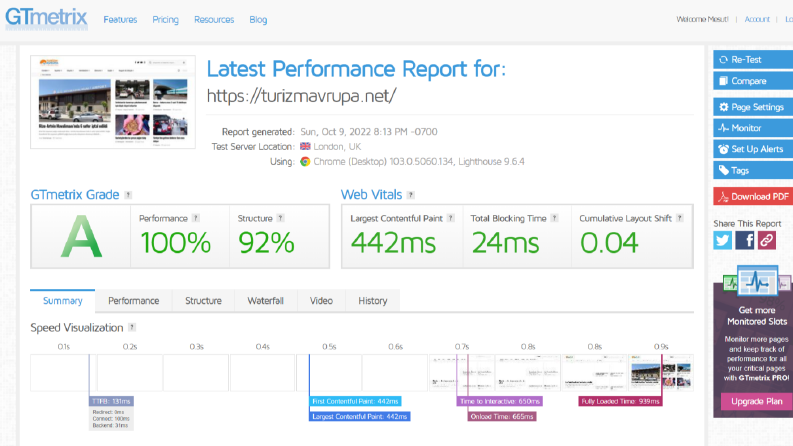Image resolution: width=793 pixels, height=446 pixels.
Task: Click the GTmetrix logo
Action: point(47,18)
